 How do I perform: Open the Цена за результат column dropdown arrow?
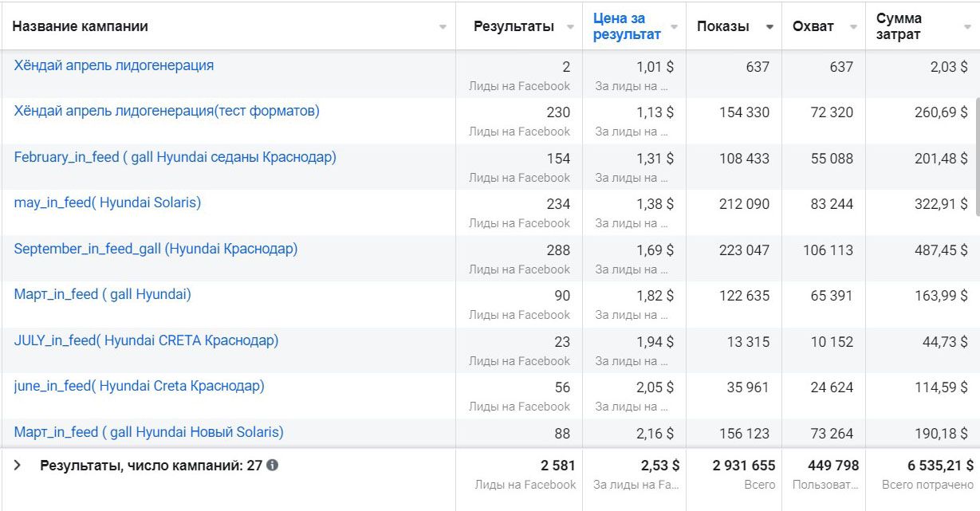674,27
